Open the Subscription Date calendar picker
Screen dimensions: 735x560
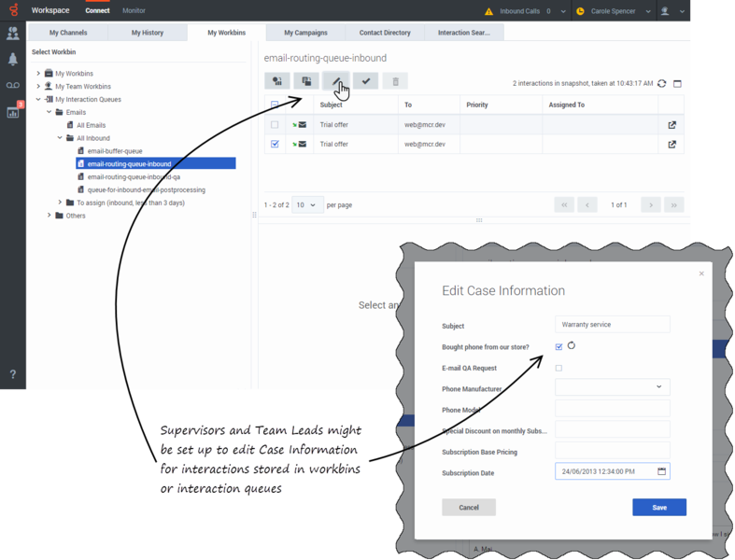[x=661, y=471]
